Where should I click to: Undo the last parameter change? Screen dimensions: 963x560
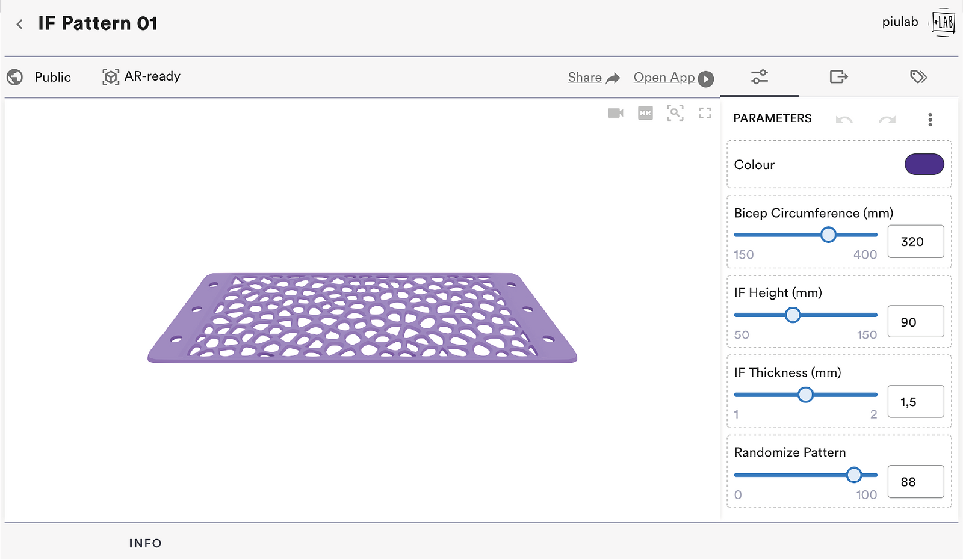[844, 120]
